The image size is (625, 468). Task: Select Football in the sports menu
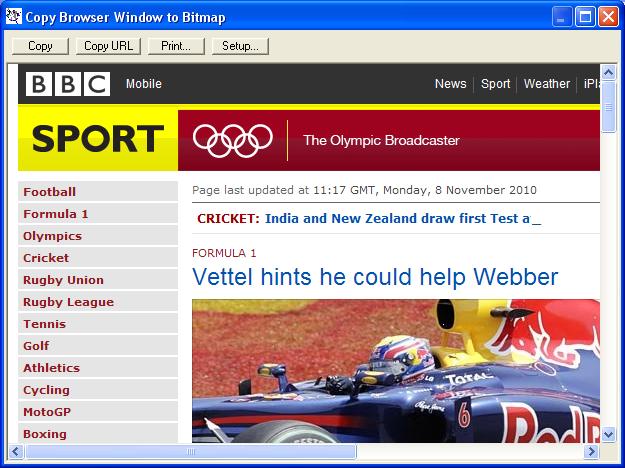98,192
